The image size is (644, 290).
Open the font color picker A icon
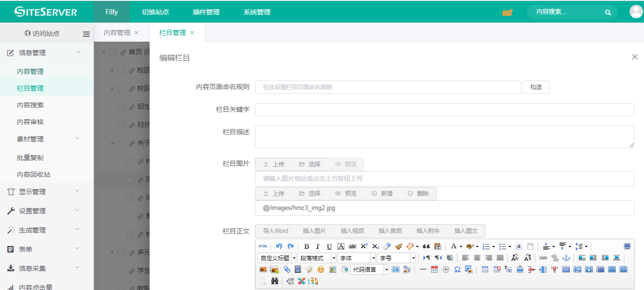(x=453, y=246)
